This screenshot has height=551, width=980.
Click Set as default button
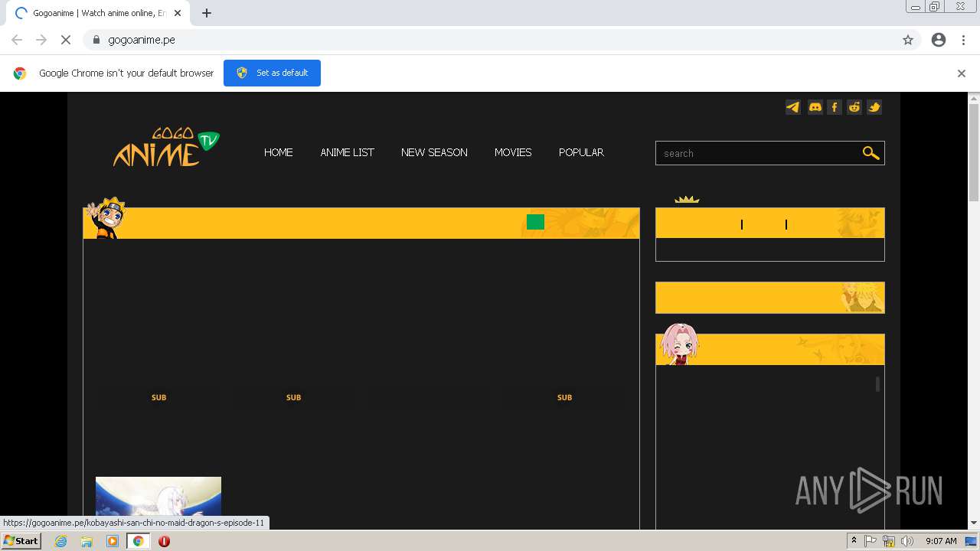coord(272,73)
